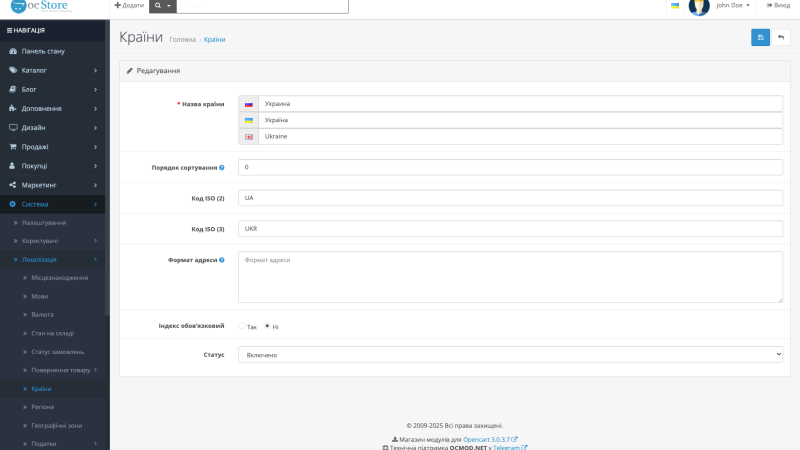Click the John Doe avatar picture
Image resolution: width=800 pixels, height=450 pixels.
point(699,7)
